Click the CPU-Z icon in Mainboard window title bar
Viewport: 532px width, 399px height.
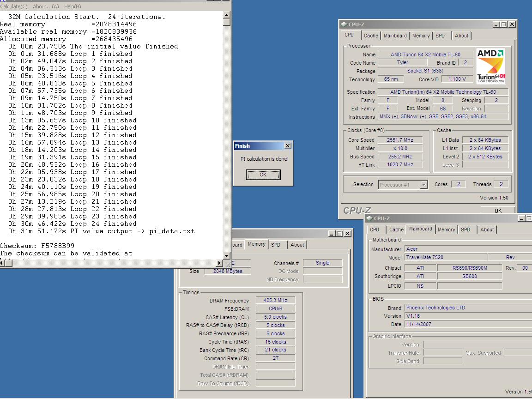point(369,218)
